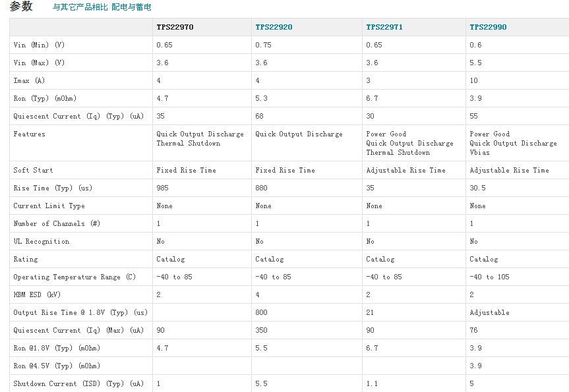Open the 与其它产品相比 配电与蓄电 link
The width and height of the screenshot is (569, 392).
click(x=102, y=7)
